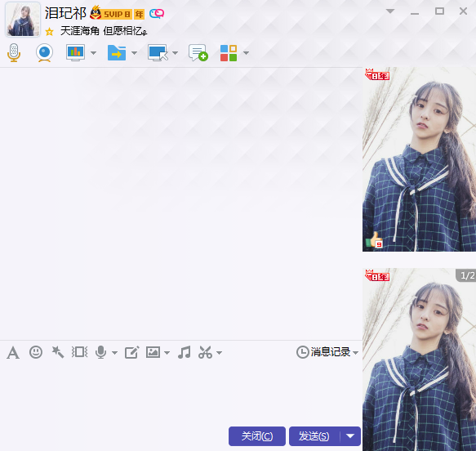
Task: Expand the screenshot scissors dropdown arrow
Action: pyautogui.click(x=219, y=353)
